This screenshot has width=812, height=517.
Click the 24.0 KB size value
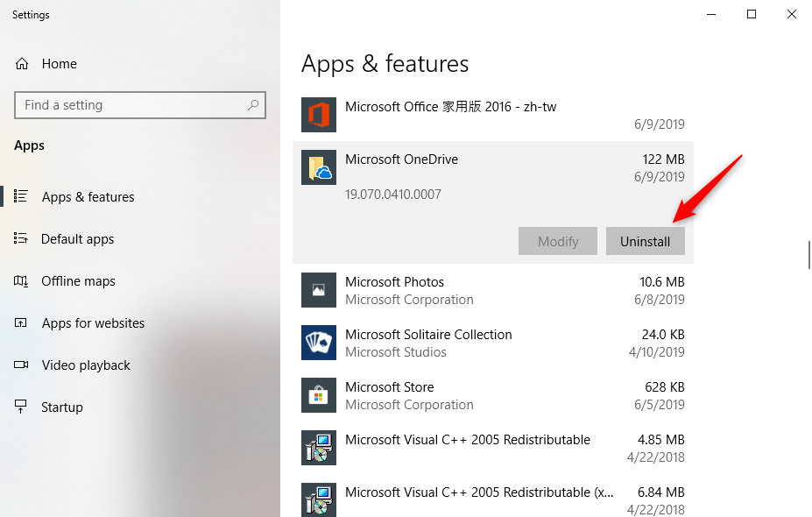tap(663, 335)
